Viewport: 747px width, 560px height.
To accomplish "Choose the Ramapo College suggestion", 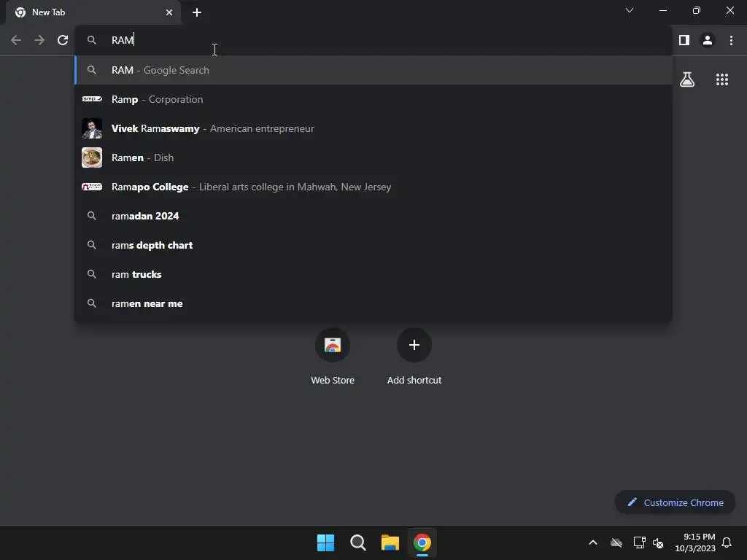I will click(373, 187).
